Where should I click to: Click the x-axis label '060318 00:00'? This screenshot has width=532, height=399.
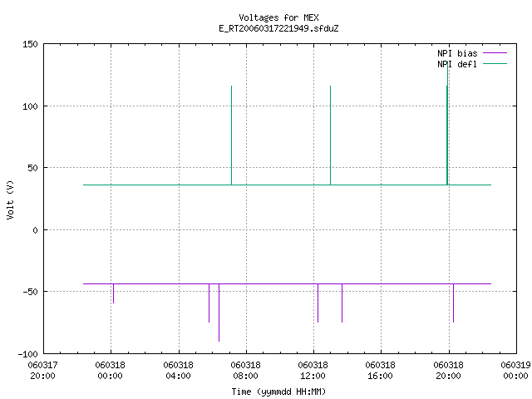(110, 371)
